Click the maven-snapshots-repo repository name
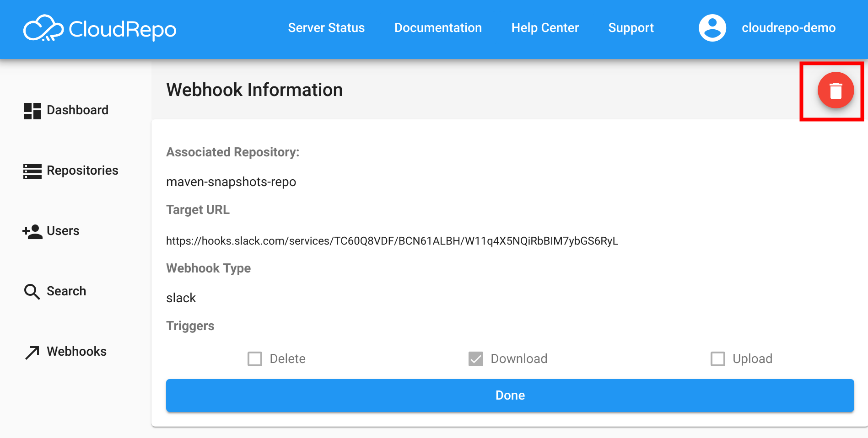 (231, 182)
